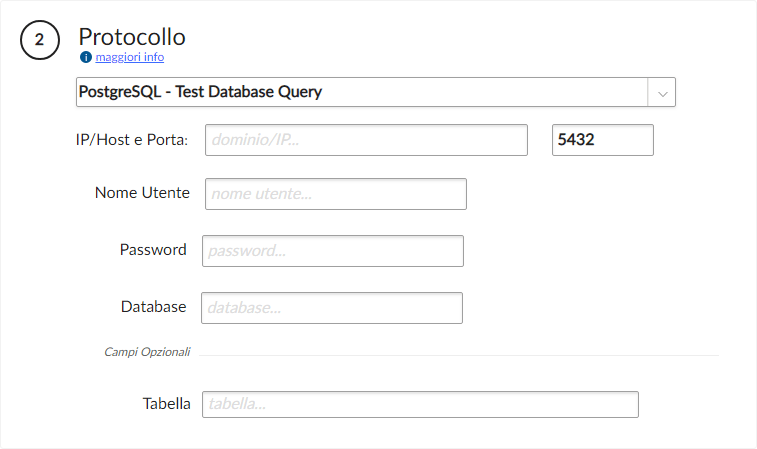The width and height of the screenshot is (757, 449).
Task: Expand the protocol dropdown chevron arrow
Action: click(x=662, y=92)
